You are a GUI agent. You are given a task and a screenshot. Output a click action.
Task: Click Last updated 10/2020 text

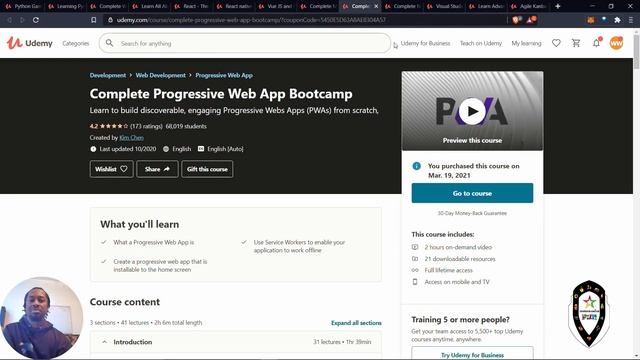(x=128, y=149)
